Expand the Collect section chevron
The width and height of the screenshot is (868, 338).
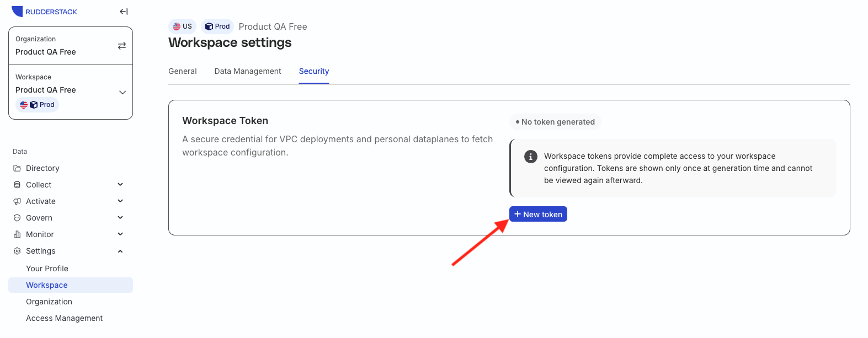click(120, 185)
